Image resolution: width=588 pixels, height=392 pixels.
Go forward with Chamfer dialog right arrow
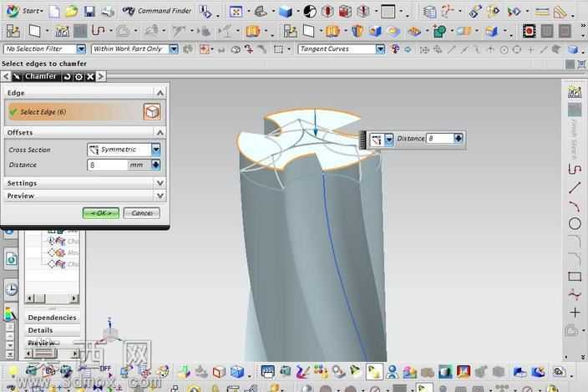click(x=101, y=77)
